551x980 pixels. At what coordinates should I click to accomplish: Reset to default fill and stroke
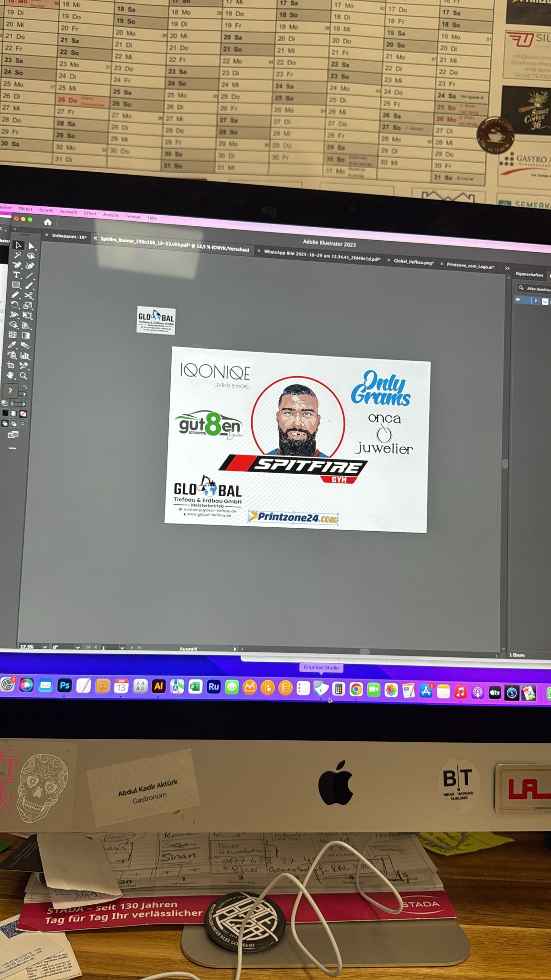pyautogui.click(x=4, y=402)
